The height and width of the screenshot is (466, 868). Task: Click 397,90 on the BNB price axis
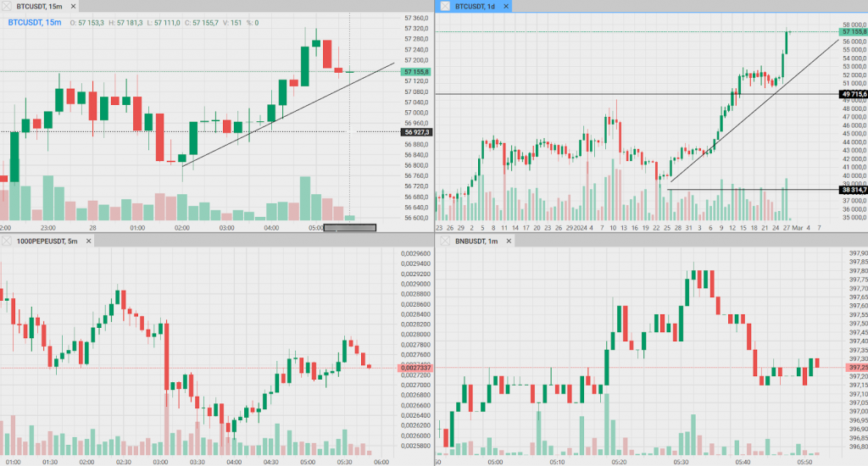click(x=858, y=253)
